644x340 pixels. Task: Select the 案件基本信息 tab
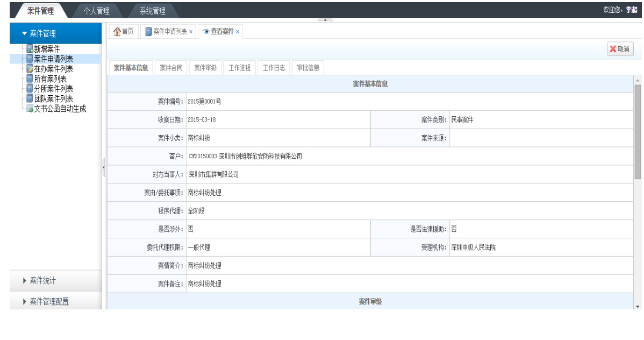click(x=131, y=68)
